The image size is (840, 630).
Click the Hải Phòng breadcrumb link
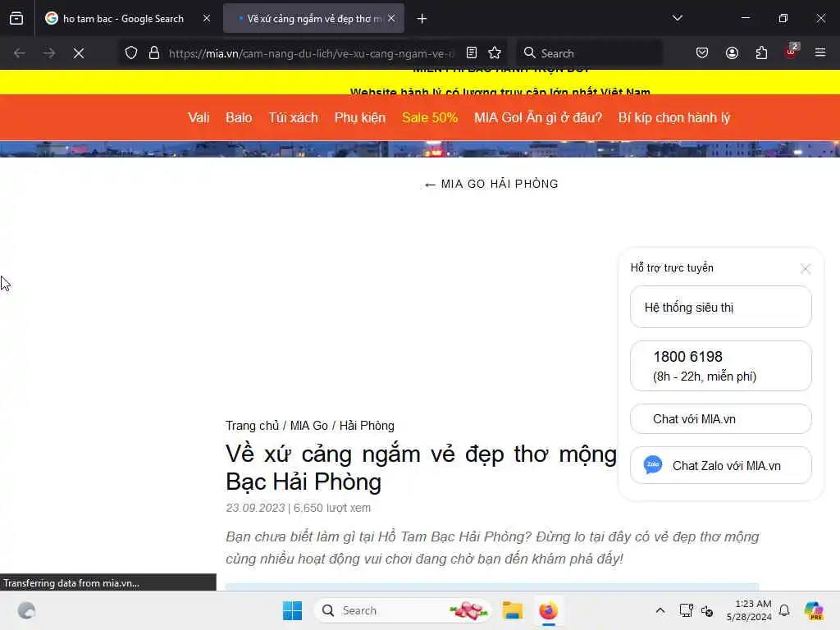[367, 426]
